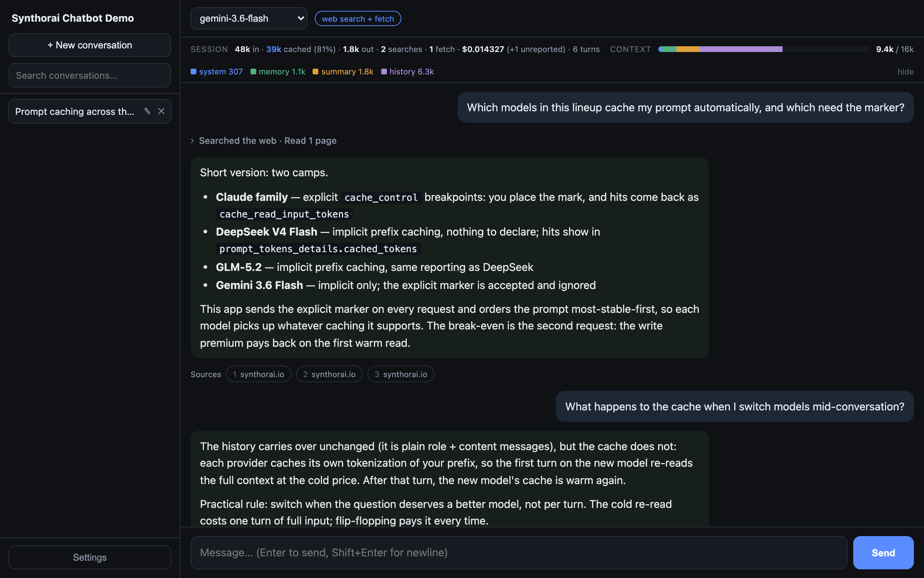The width and height of the screenshot is (924, 578).
Task: Open source 3 synthorai.io
Action: [x=401, y=374]
